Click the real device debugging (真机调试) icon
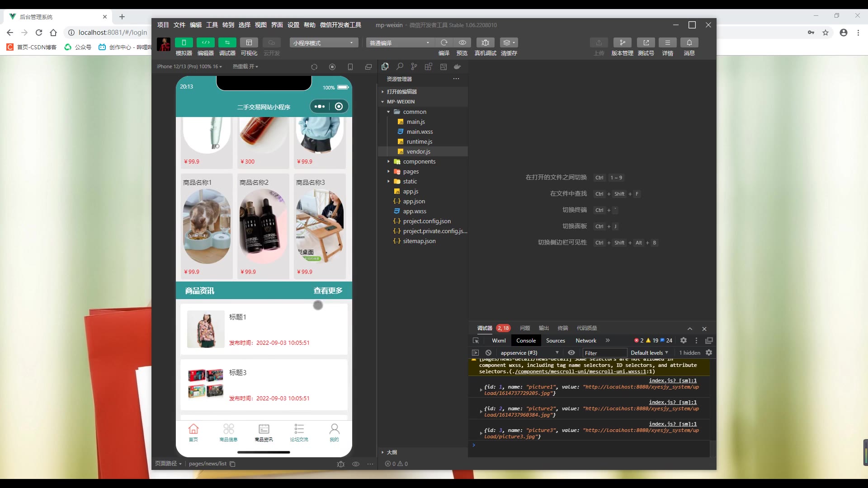 (x=485, y=42)
